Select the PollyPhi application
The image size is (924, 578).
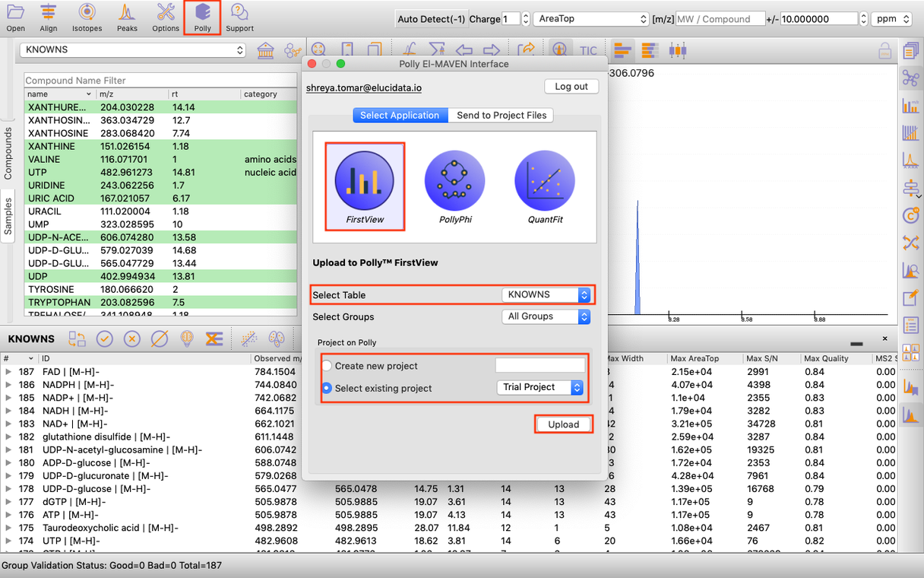point(455,187)
